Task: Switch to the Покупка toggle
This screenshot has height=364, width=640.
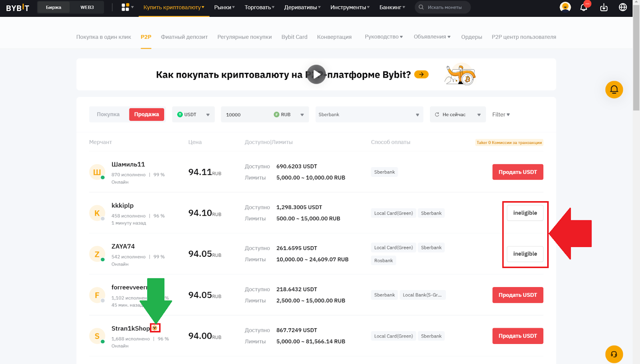Action: coord(108,114)
